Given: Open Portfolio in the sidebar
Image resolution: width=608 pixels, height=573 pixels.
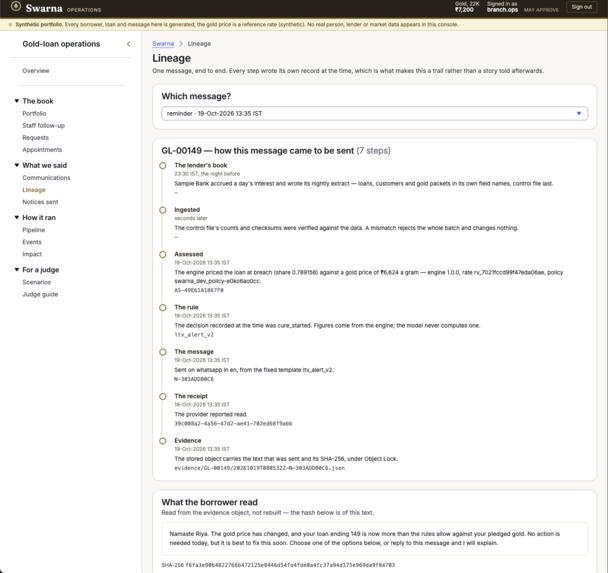Looking at the screenshot, I should pos(34,114).
